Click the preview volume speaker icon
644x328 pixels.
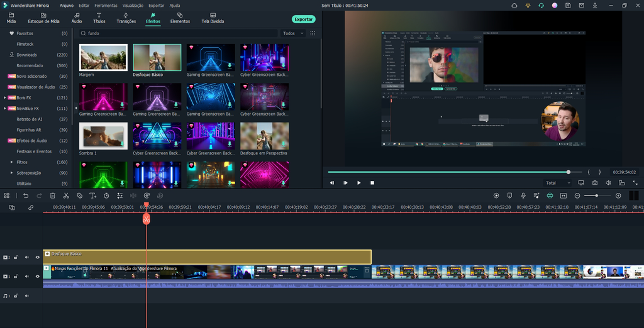pos(608,183)
